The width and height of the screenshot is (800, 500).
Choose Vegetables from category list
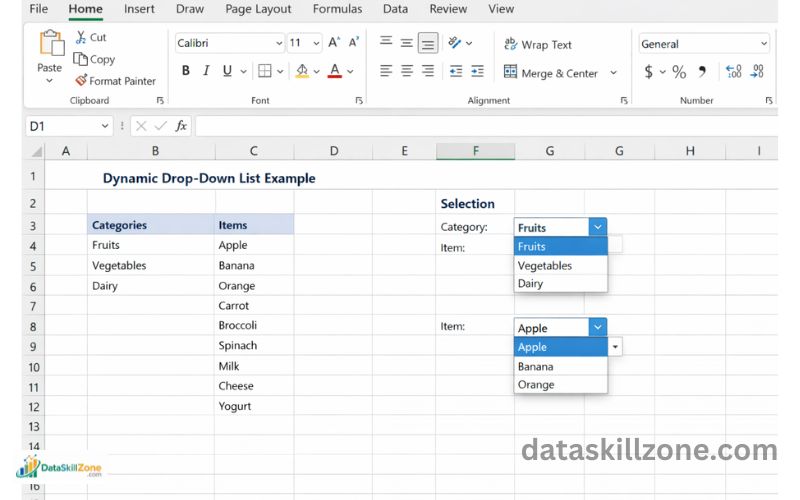[560, 265]
